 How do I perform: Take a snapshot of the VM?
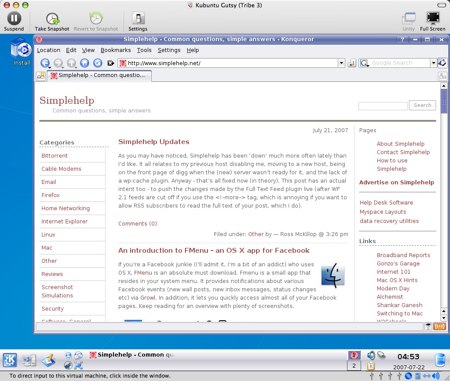(x=52, y=22)
